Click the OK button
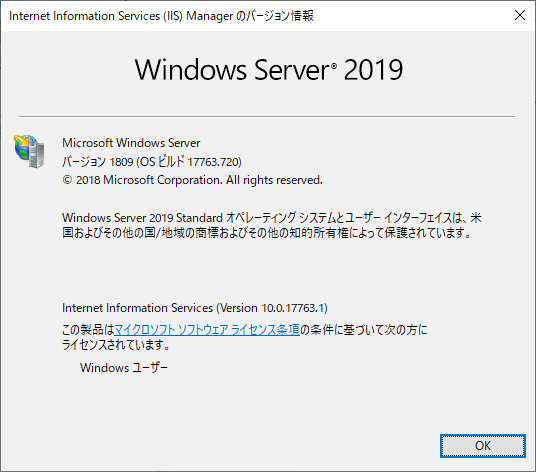The image size is (536, 472). [483, 446]
